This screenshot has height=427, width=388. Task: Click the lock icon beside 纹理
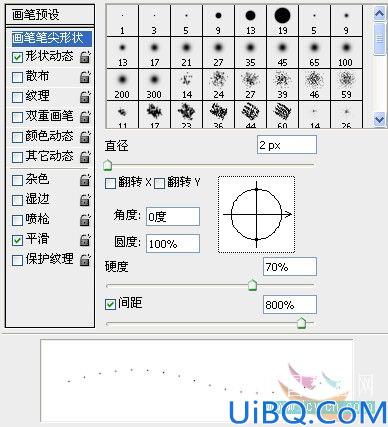pos(85,97)
